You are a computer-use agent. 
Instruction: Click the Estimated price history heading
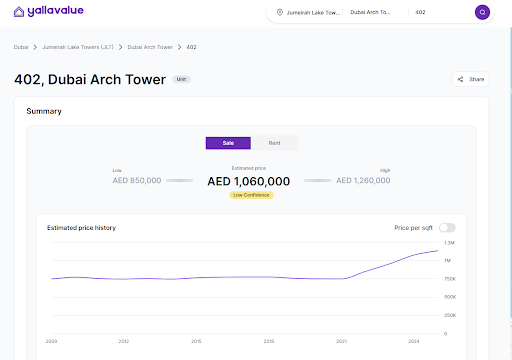(x=81, y=228)
